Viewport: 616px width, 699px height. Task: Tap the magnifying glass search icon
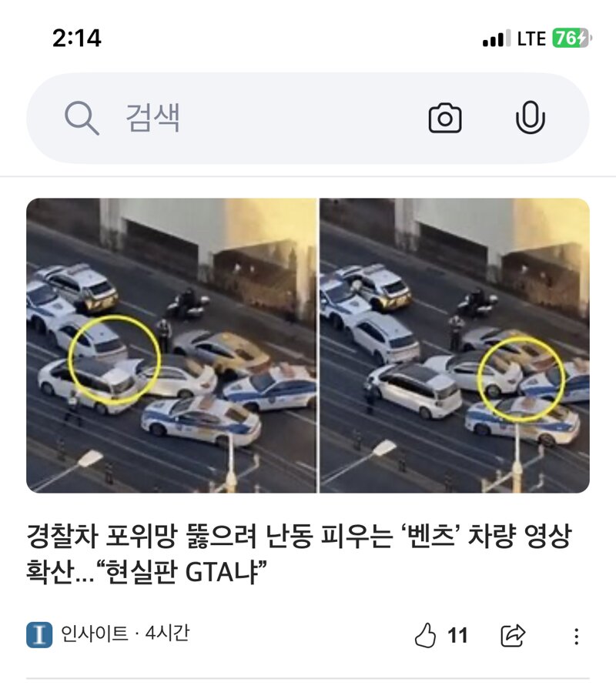(x=82, y=118)
